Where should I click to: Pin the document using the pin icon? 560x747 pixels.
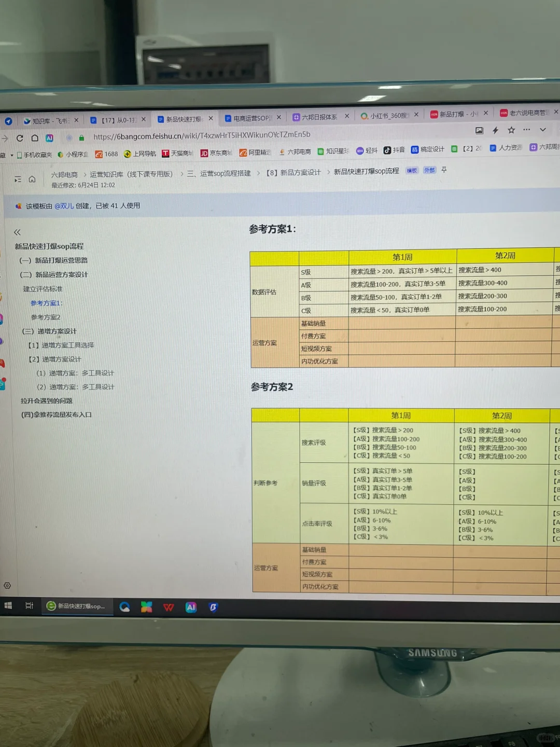coord(444,170)
